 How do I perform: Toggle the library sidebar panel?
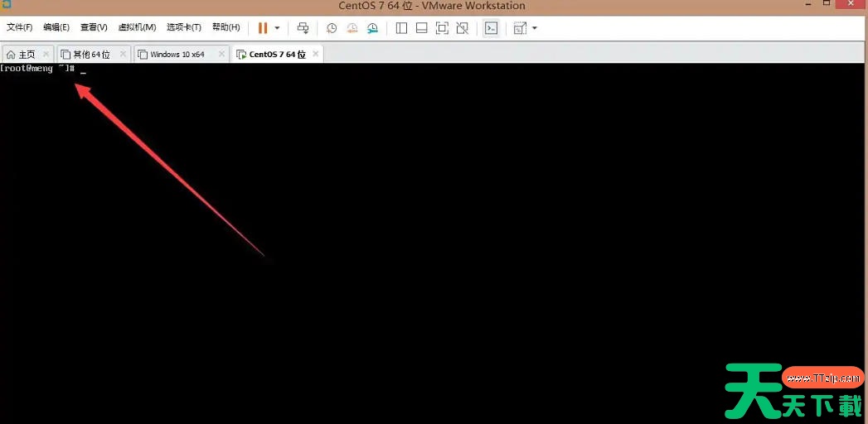pyautogui.click(x=401, y=28)
